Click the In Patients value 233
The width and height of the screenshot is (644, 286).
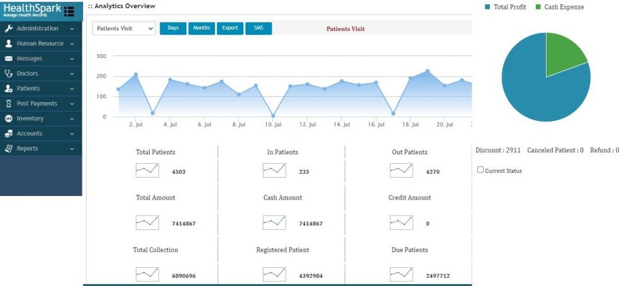pos(304,172)
